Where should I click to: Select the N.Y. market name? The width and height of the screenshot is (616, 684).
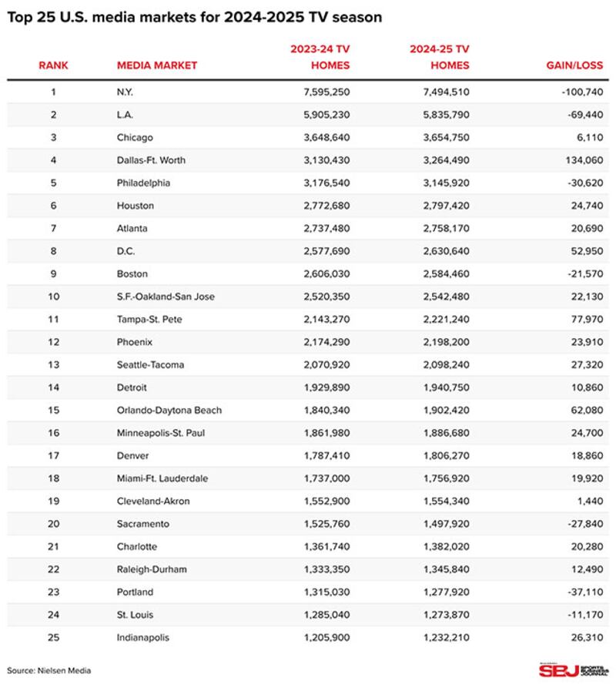126,92
